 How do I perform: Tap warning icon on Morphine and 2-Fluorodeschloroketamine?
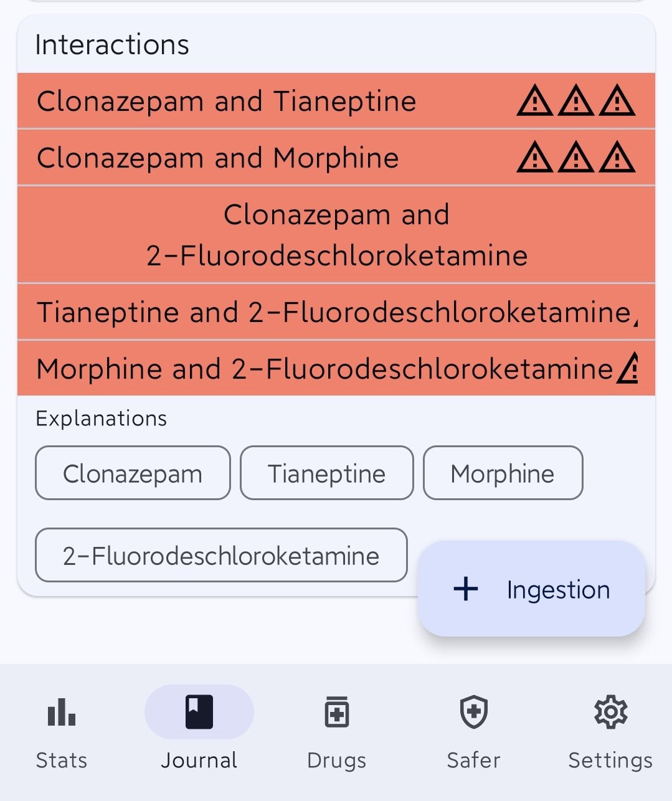pos(628,368)
